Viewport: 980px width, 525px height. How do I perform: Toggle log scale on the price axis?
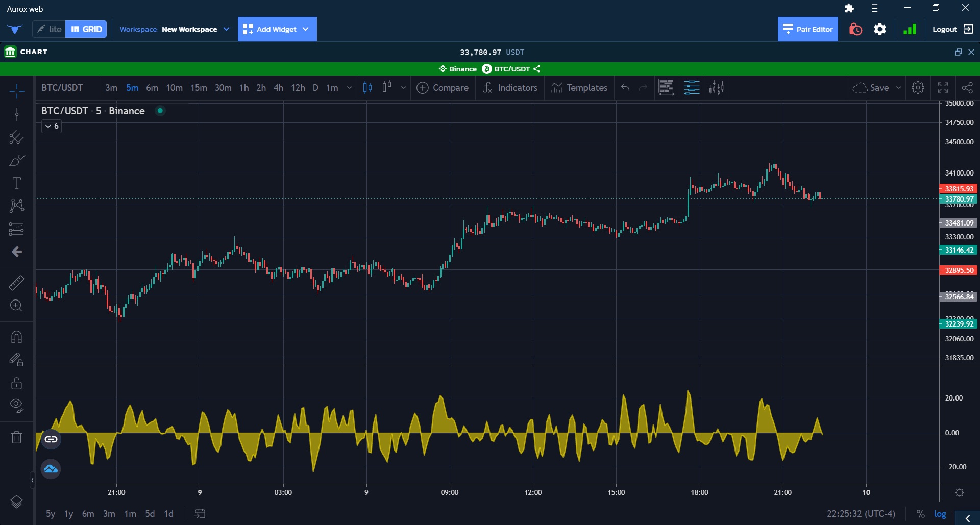940,514
